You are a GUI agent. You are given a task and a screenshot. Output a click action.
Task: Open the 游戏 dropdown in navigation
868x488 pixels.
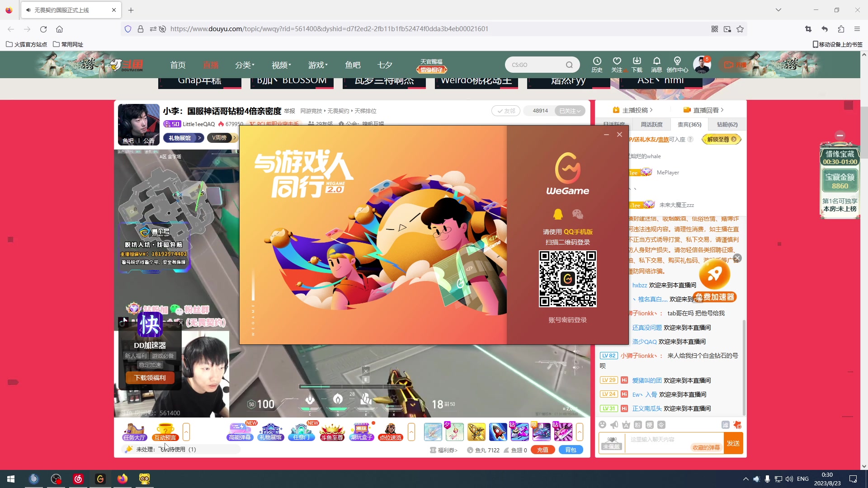coord(318,65)
